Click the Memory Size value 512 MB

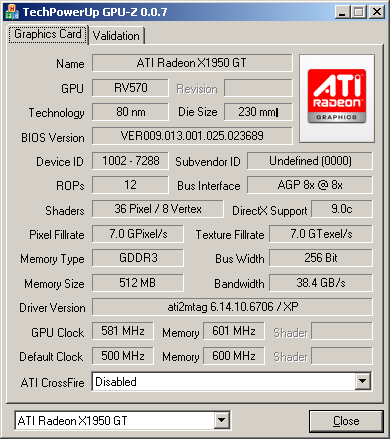tap(138, 283)
